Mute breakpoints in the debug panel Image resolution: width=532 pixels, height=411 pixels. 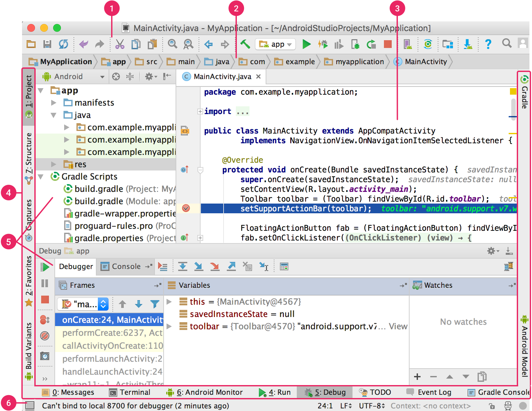(x=45, y=336)
